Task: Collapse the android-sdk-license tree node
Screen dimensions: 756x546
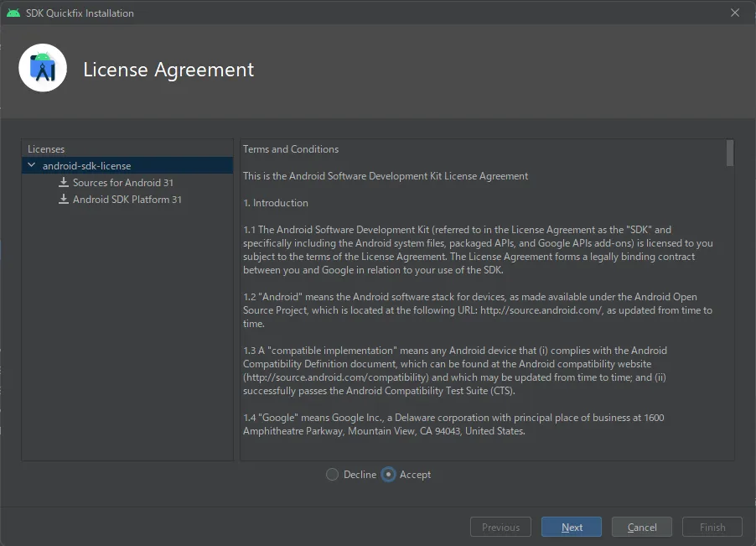Action: (x=32, y=166)
